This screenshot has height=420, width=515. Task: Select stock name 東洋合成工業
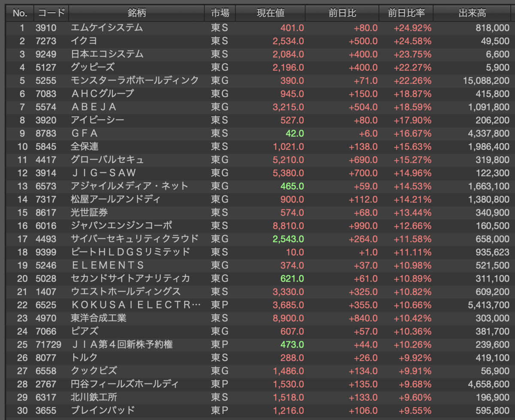coord(98,318)
